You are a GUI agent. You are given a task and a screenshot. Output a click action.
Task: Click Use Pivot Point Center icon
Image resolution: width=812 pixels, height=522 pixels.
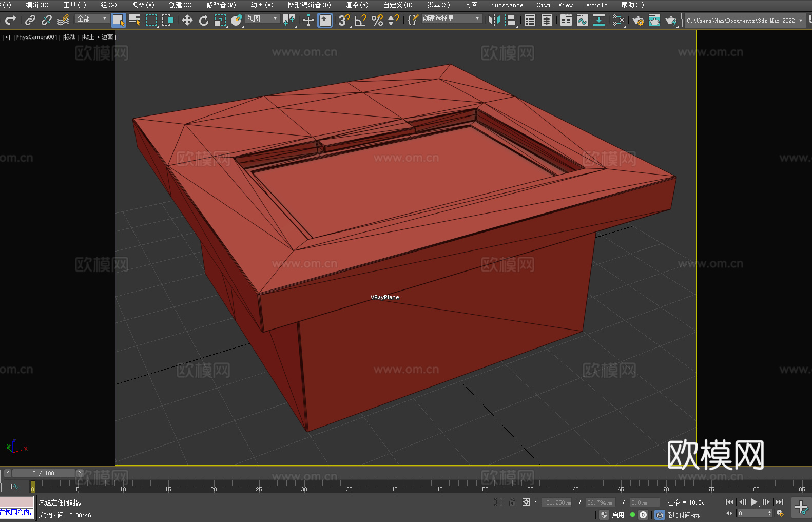pos(289,20)
